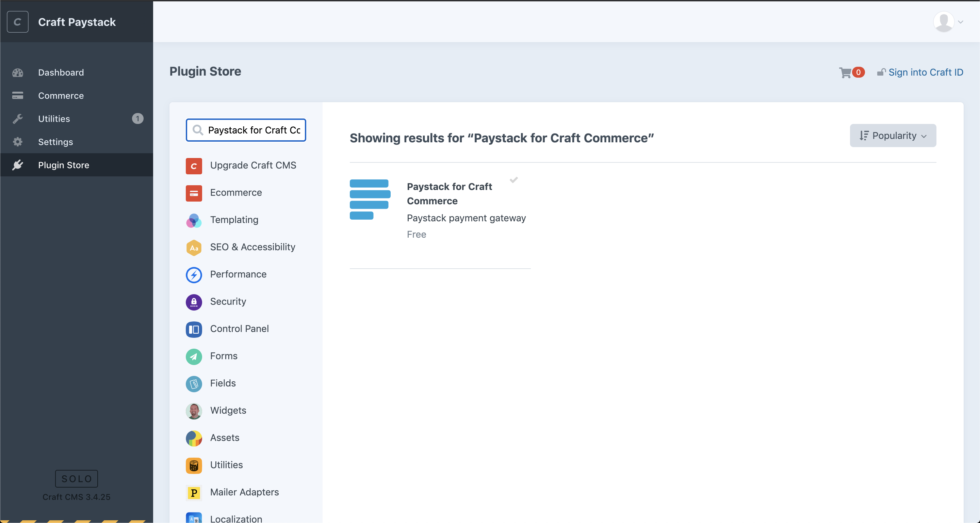Viewport: 980px width, 523px height.
Task: Expand the Popularity sort dropdown
Action: [x=893, y=135]
